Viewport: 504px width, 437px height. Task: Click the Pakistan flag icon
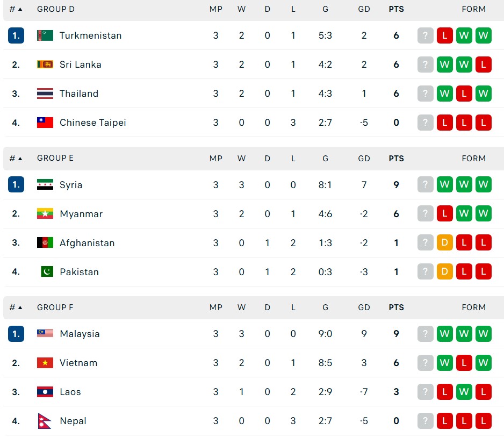tap(47, 272)
